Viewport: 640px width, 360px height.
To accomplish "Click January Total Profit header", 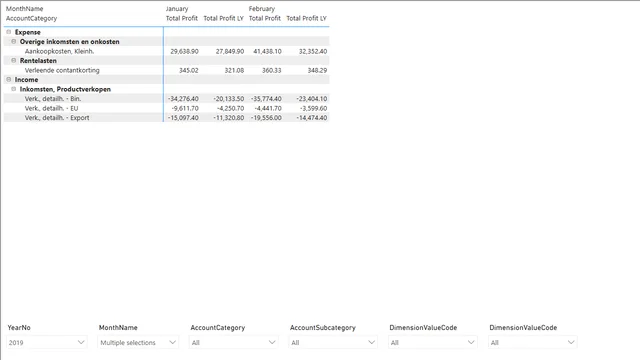I will point(182,18).
